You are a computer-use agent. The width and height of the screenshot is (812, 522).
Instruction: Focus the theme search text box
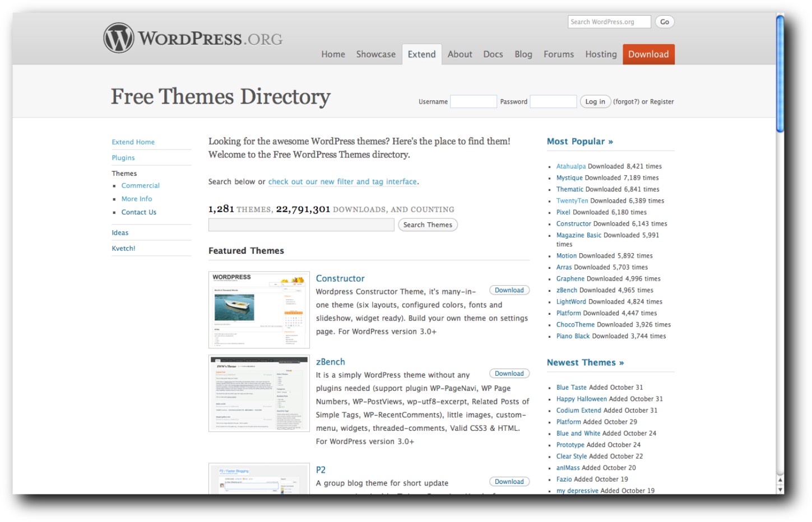[301, 225]
